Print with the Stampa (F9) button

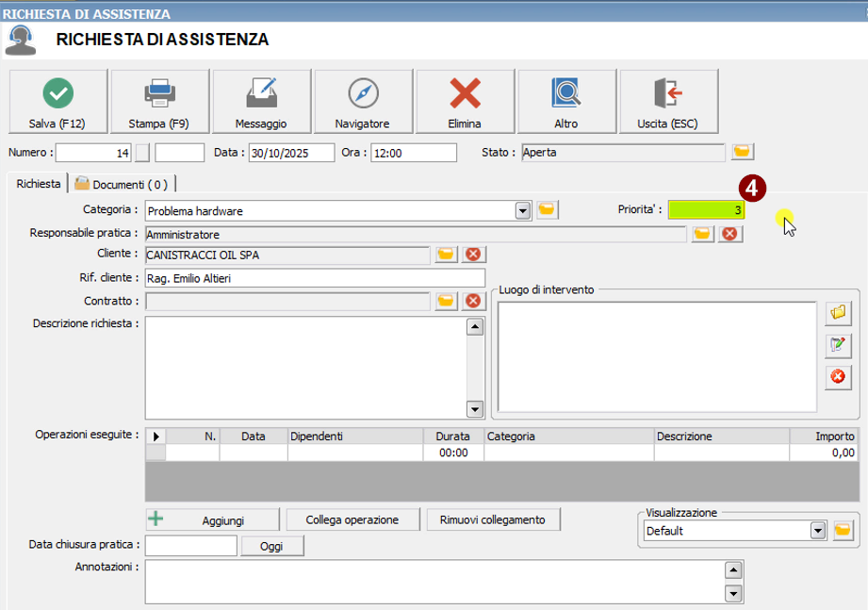tap(159, 102)
